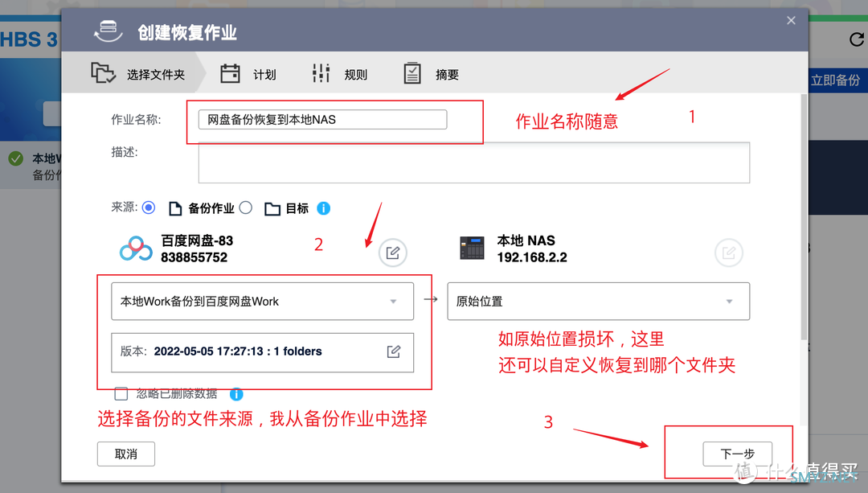
Task: Click the 创建恢复作业 title text
Action: 187,33
